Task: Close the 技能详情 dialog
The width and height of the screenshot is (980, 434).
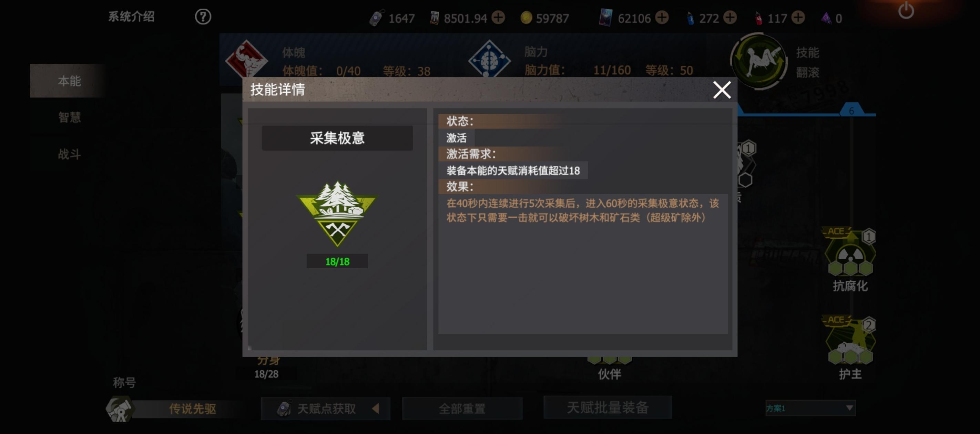Action: pos(722,90)
